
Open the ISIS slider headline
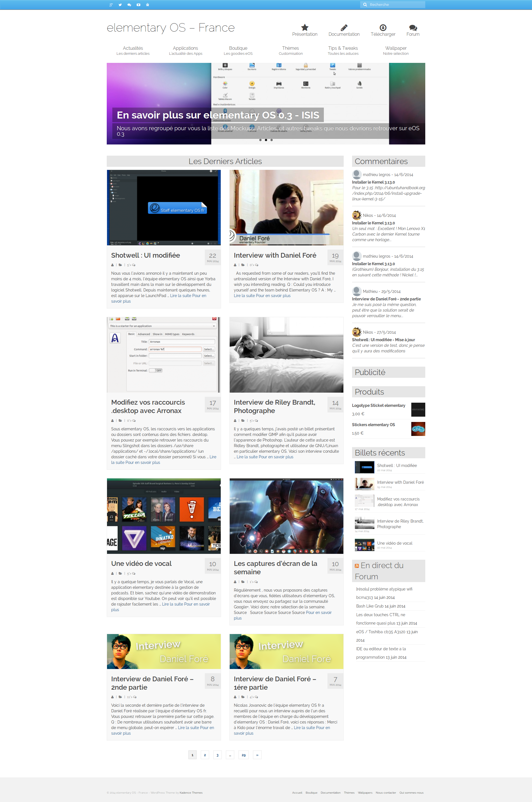click(218, 115)
